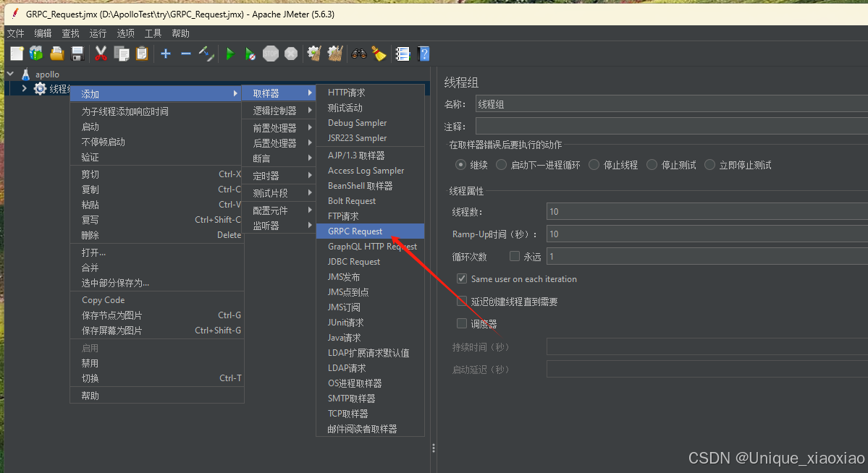
Task: Click the Search binoculars icon
Action: (x=359, y=54)
